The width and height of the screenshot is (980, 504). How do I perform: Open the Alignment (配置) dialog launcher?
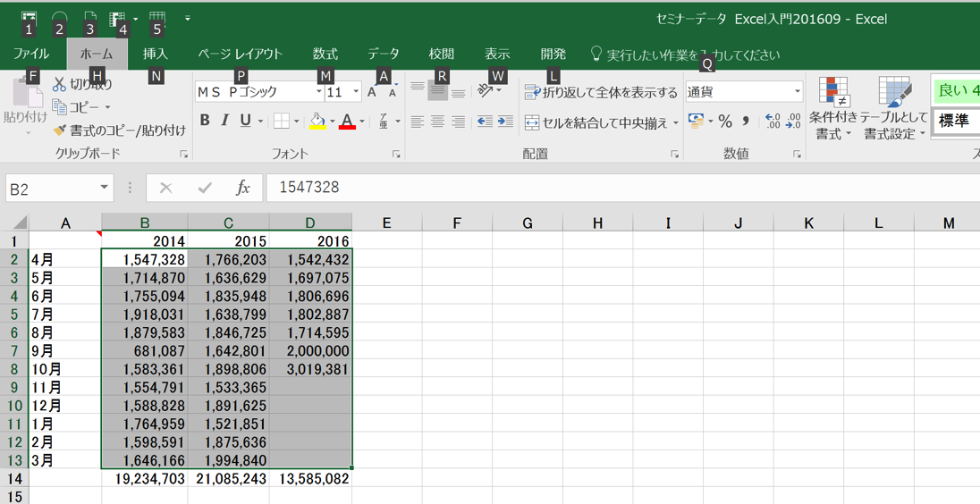(674, 155)
